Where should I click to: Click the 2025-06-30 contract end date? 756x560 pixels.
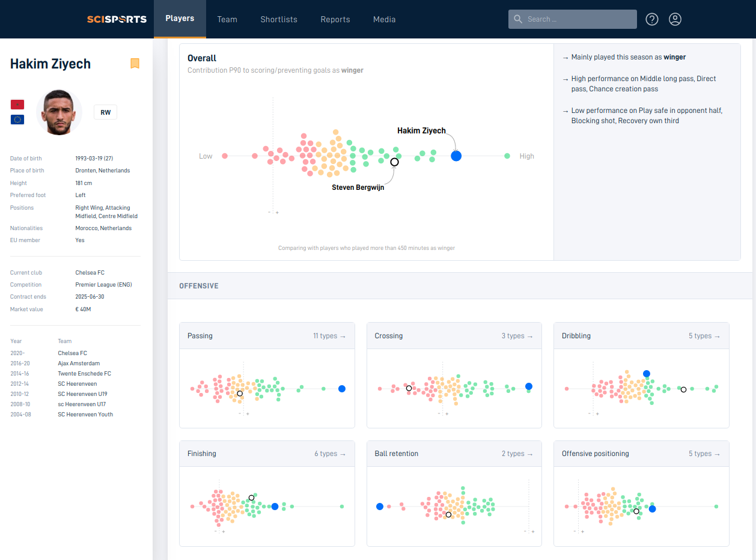pos(90,297)
